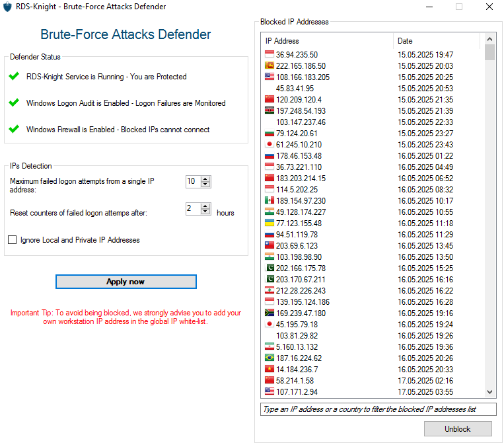Click the blocked IP filter search box

click(378, 409)
